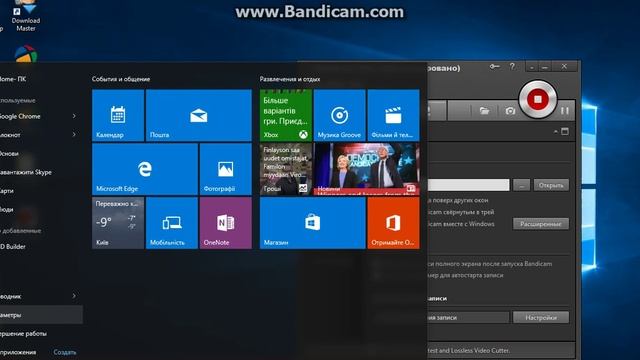Image resolution: width=640 pixels, height=360 pixels.
Task: Open Bandicam help question mark
Action: point(512,67)
